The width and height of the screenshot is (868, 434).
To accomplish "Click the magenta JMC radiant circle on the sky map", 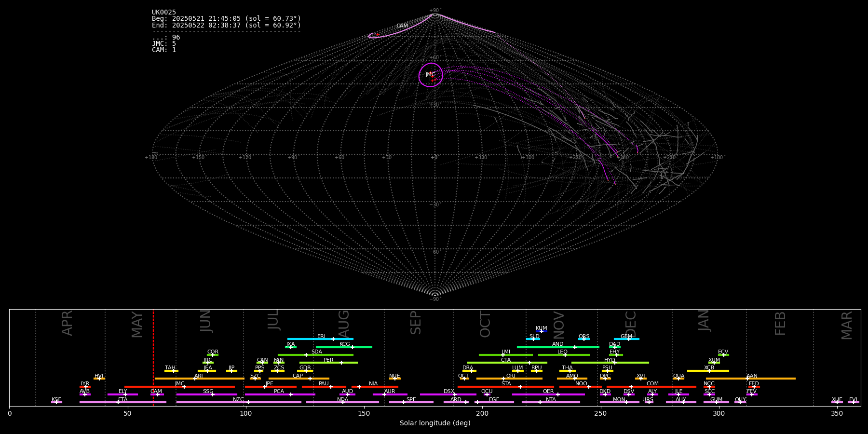I will pos(431,75).
